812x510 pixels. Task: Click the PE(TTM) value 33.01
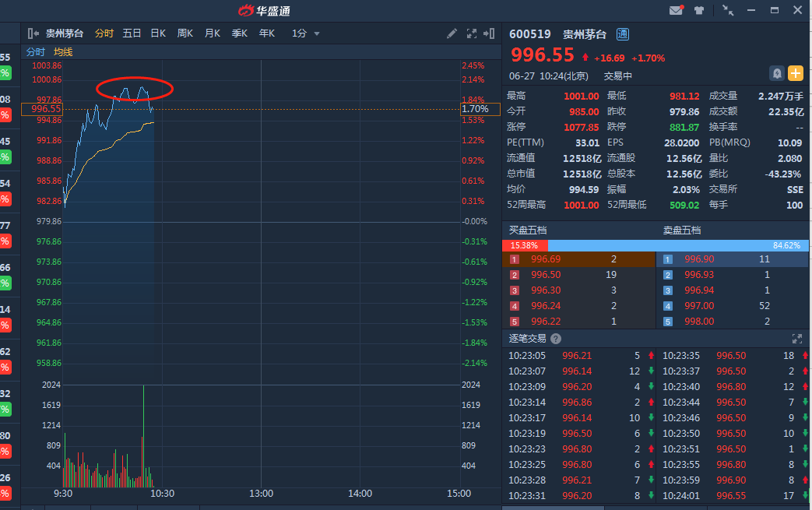(x=587, y=143)
